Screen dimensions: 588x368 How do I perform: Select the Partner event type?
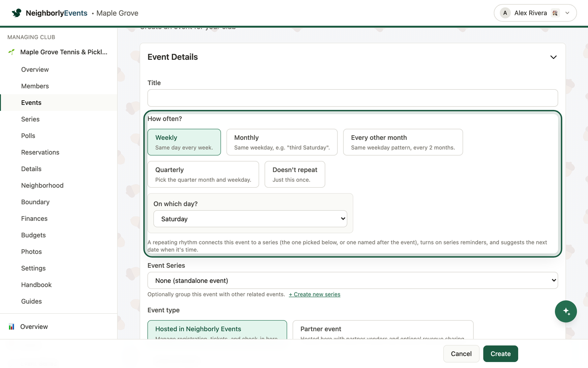[383, 330]
